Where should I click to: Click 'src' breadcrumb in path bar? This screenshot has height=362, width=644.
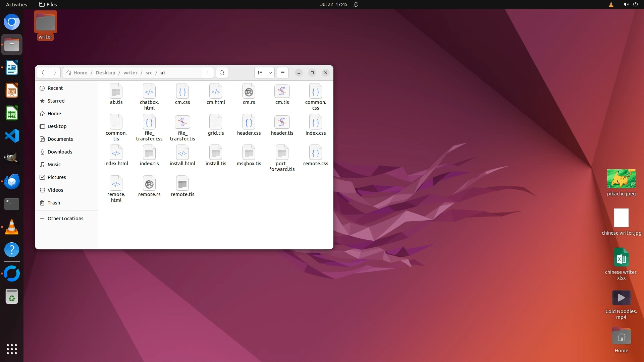[149, 73]
